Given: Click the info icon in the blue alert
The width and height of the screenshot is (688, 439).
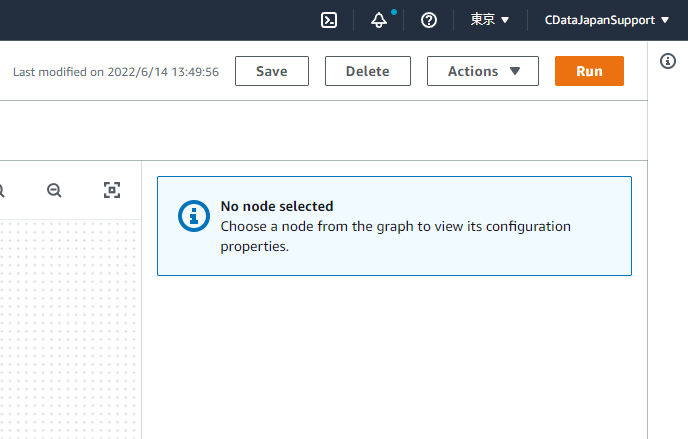Looking at the screenshot, I should 193,216.
